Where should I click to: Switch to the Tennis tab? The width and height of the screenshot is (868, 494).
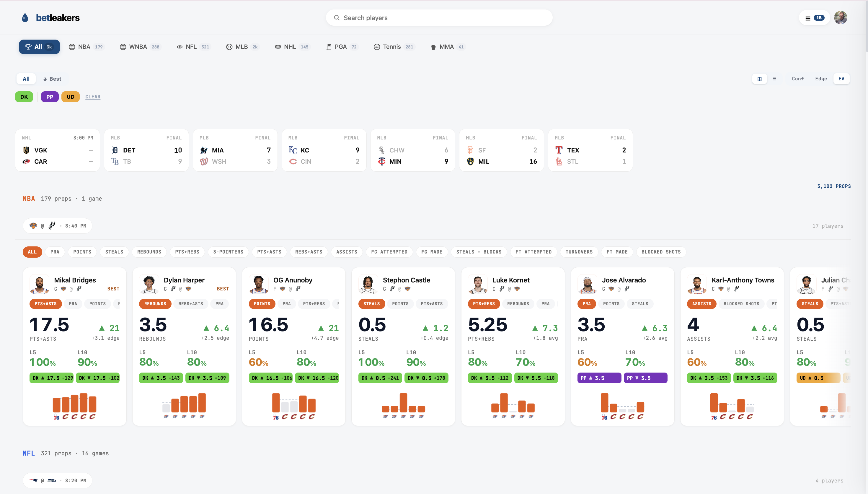pos(394,47)
